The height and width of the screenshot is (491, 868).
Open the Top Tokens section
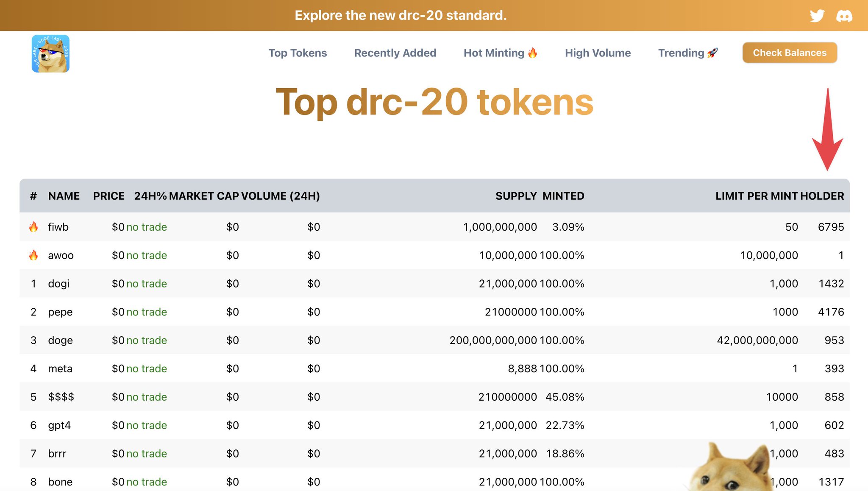click(x=298, y=53)
